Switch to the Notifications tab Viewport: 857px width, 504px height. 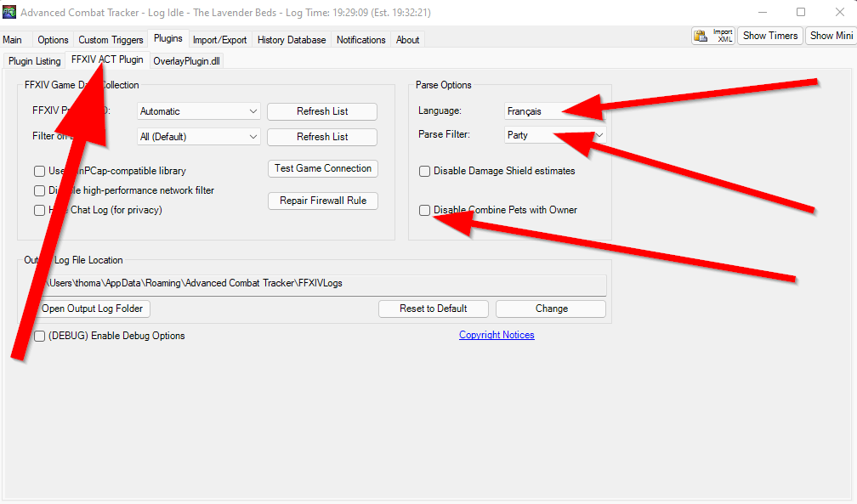(361, 40)
